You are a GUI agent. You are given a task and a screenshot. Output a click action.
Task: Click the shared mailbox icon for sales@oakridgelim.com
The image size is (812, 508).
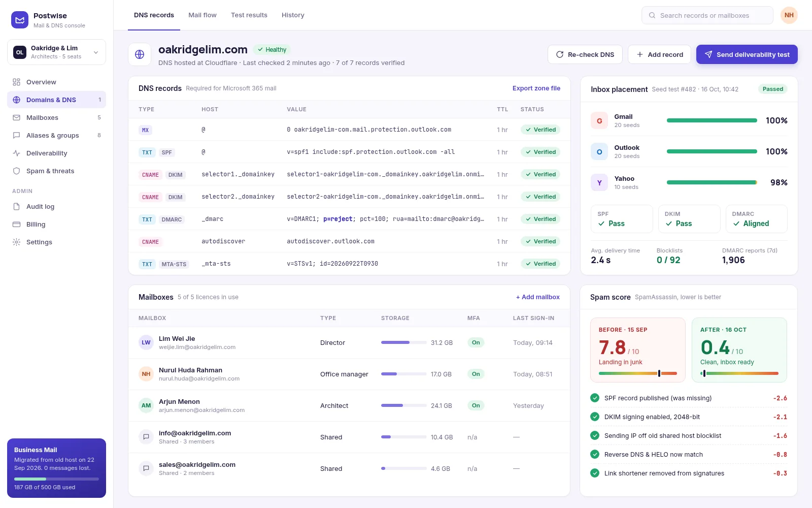click(146, 468)
